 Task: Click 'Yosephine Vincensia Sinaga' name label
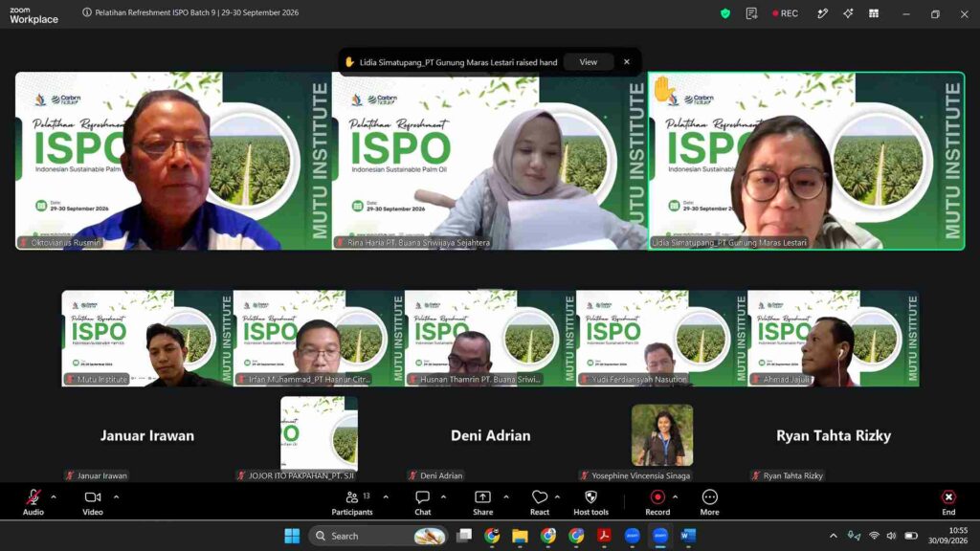(640, 475)
